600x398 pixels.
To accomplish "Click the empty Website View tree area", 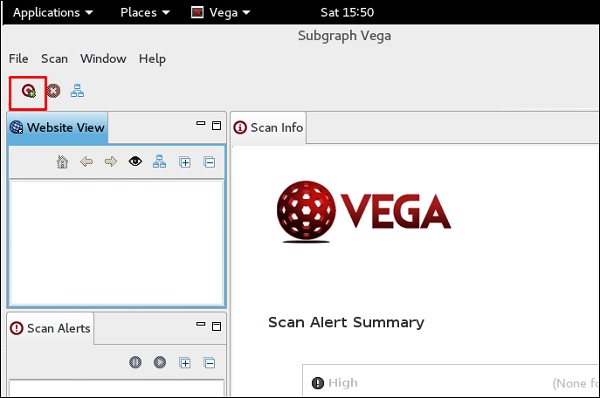I will [x=116, y=243].
